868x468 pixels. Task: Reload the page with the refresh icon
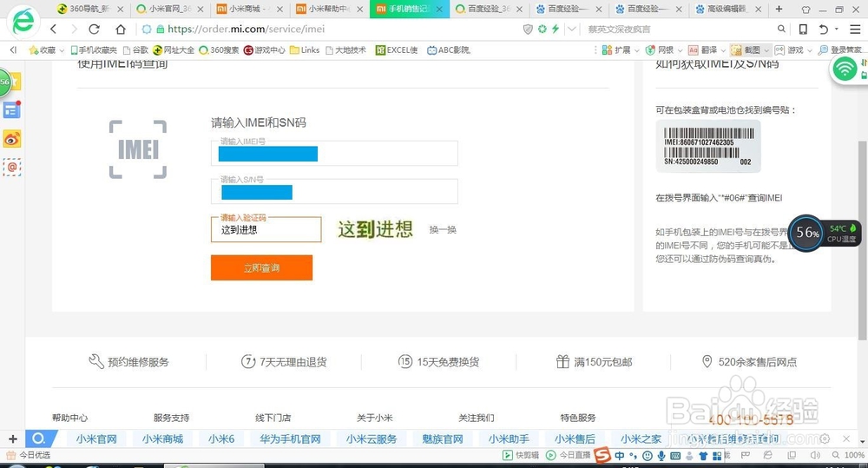tap(94, 29)
